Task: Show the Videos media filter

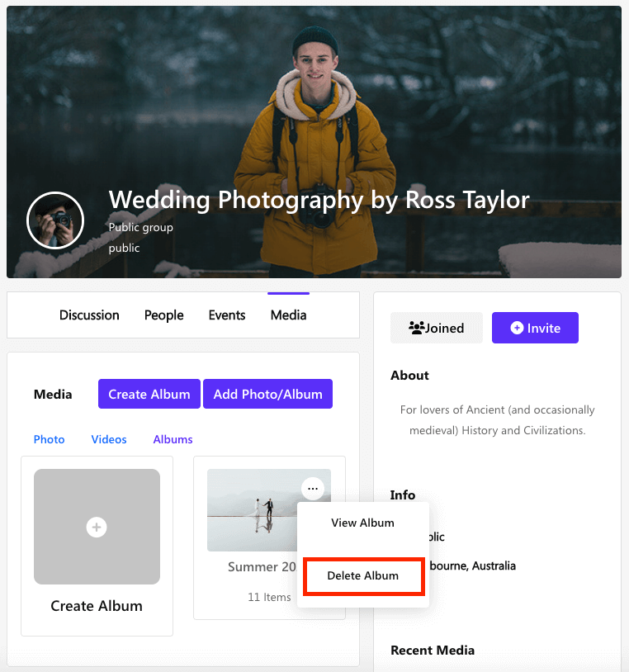Action: pos(109,439)
